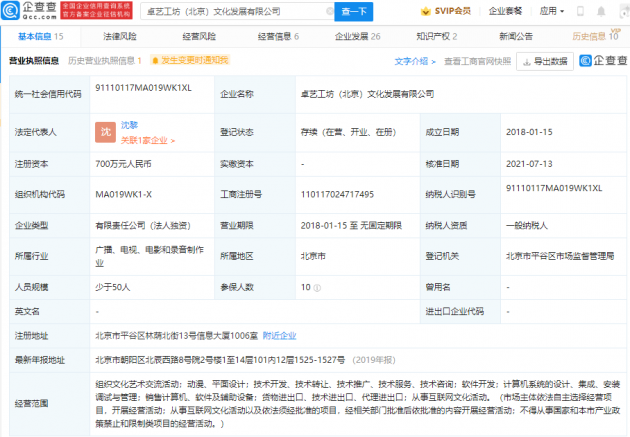Open the 应用 dropdown menu
This screenshot has height=437, width=630.
pyautogui.click(x=552, y=11)
